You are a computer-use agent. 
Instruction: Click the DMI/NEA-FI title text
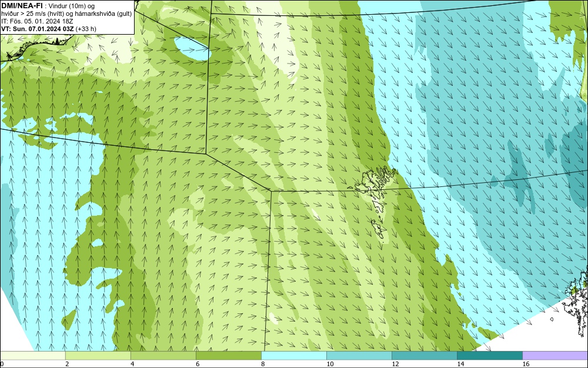tap(22, 6)
